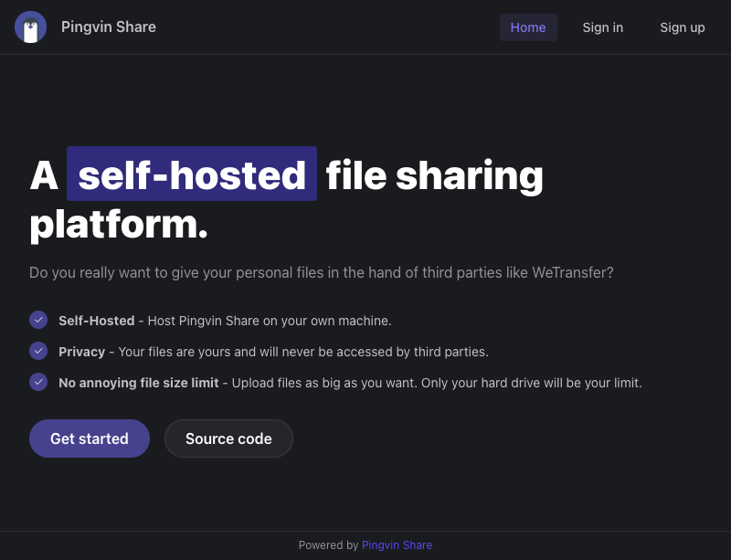Follow the Pingvin Share footer link

click(397, 545)
